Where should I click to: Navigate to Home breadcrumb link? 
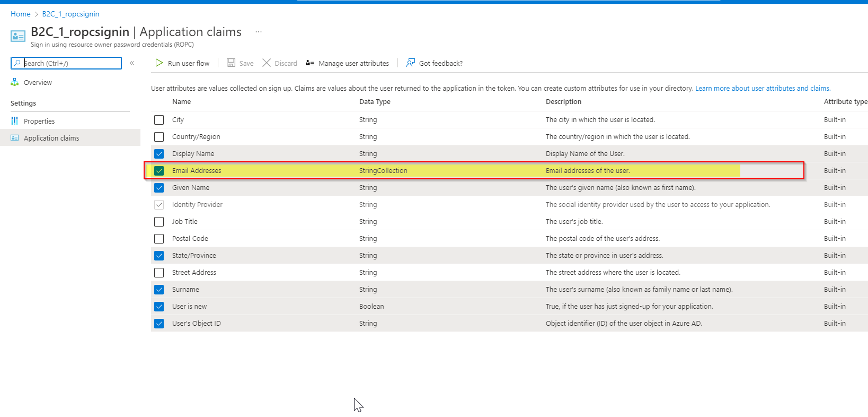click(21, 14)
